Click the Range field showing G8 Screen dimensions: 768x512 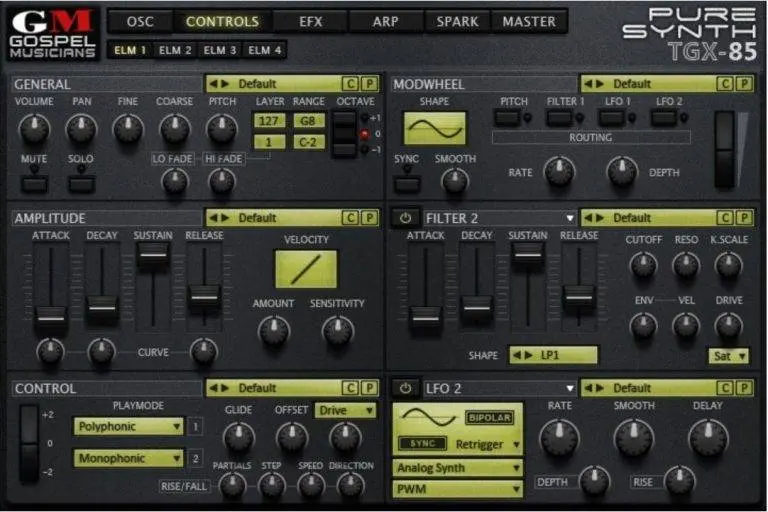click(x=308, y=121)
